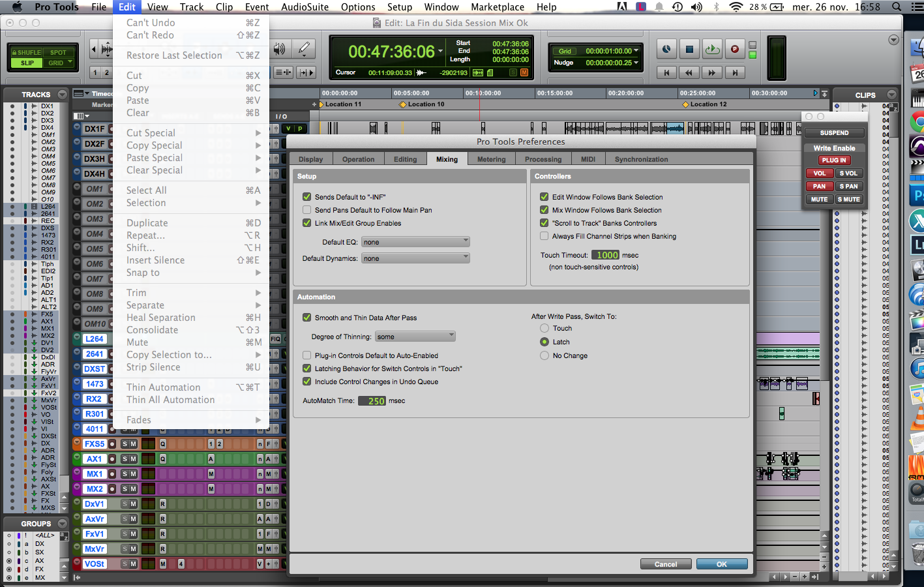Image resolution: width=924 pixels, height=587 pixels.
Task: Select the Pencil tool in toolbar
Action: tap(304, 49)
